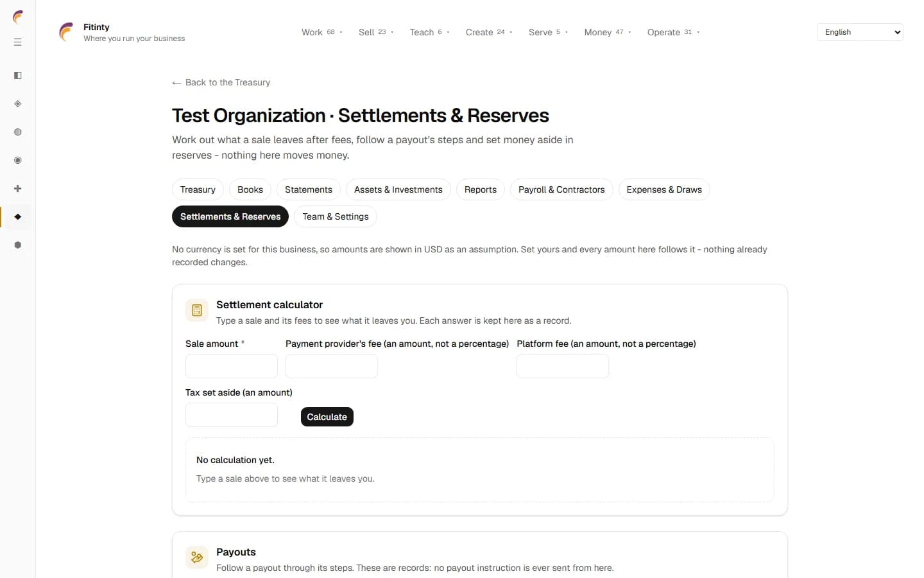Follow the Back to the Treasury link
This screenshot has height=578, width=924.
click(x=221, y=82)
